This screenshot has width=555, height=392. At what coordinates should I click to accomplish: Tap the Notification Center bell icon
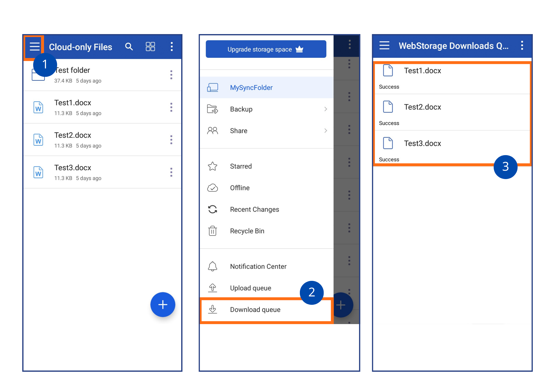pos(213,266)
